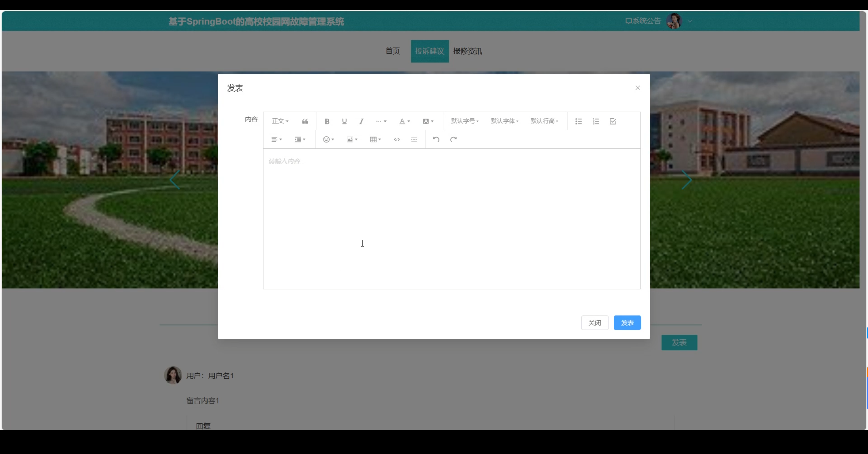The width and height of the screenshot is (868, 454).
Task: Insert a blockquote
Action: pos(305,121)
